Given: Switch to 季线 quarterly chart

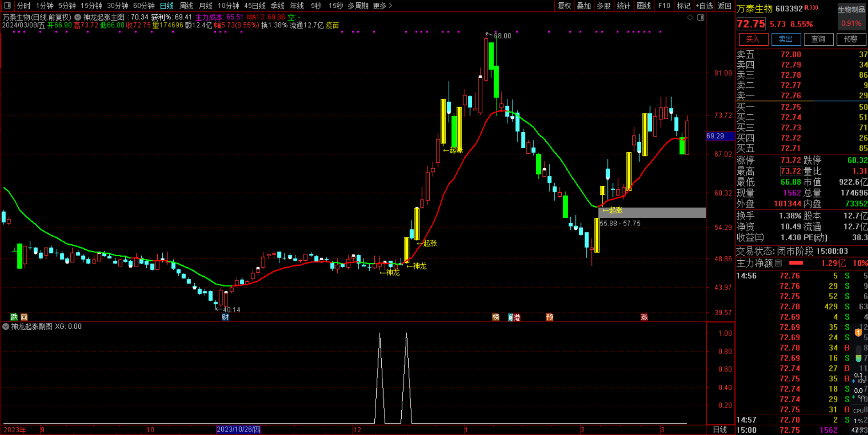Looking at the screenshot, I should [x=277, y=5].
